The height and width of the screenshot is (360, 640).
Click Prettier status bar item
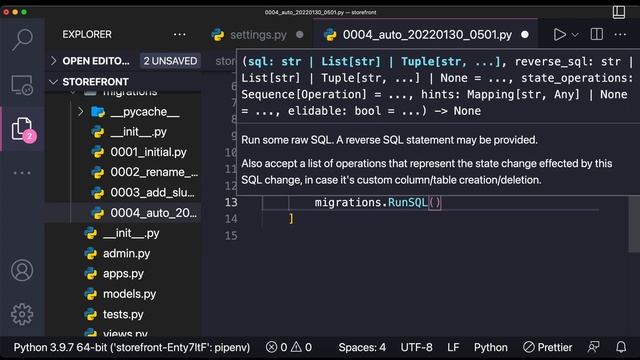pyautogui.click(x=547, y=347)
